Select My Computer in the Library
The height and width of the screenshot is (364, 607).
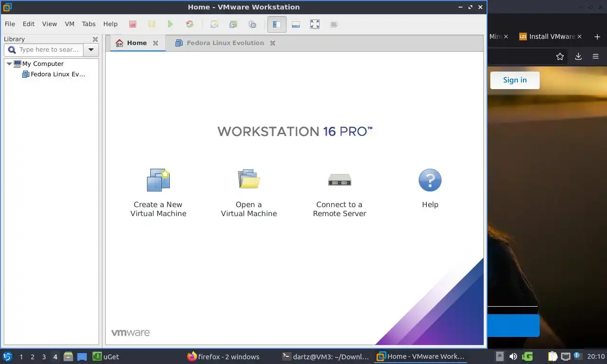pyautogui.click(x=43, y=64)
